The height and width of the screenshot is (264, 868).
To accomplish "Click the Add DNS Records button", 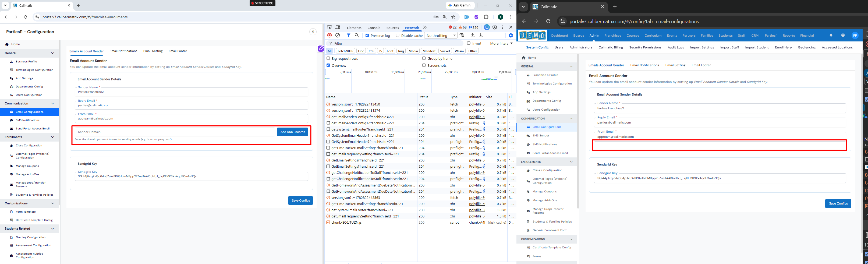I will click(x=292, y=132).
